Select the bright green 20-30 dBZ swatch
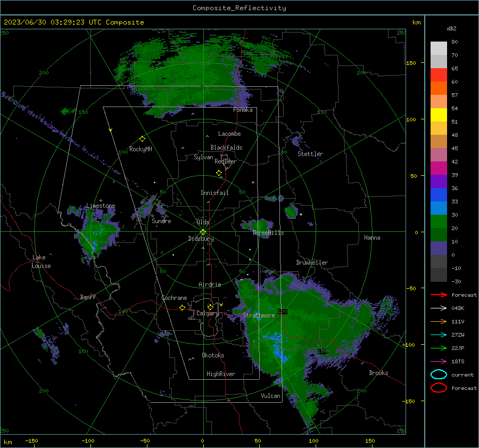This screenshot has width=479, height=448. pos(439,222)
